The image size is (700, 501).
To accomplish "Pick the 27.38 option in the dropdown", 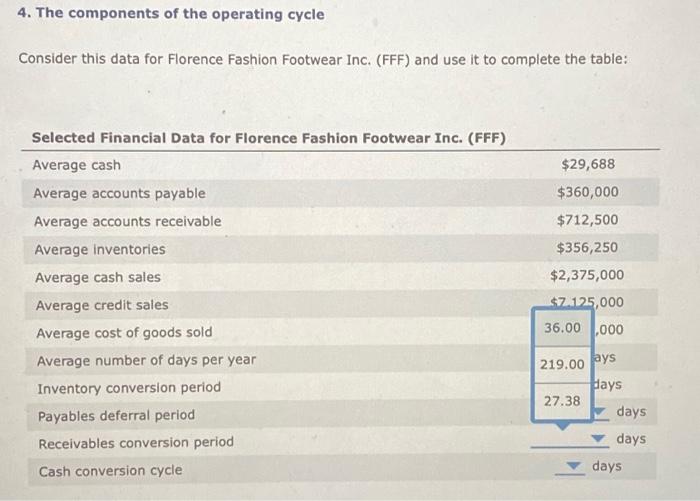I will [x=562, y=400].
